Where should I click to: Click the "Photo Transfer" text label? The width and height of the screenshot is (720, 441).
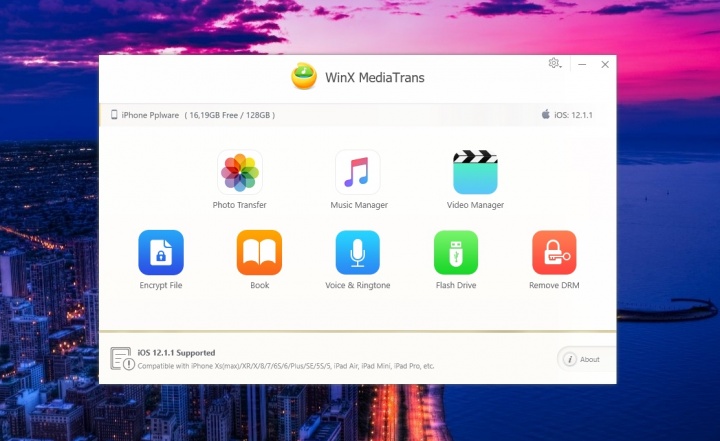pyautogui.click(x=240, y=205)
